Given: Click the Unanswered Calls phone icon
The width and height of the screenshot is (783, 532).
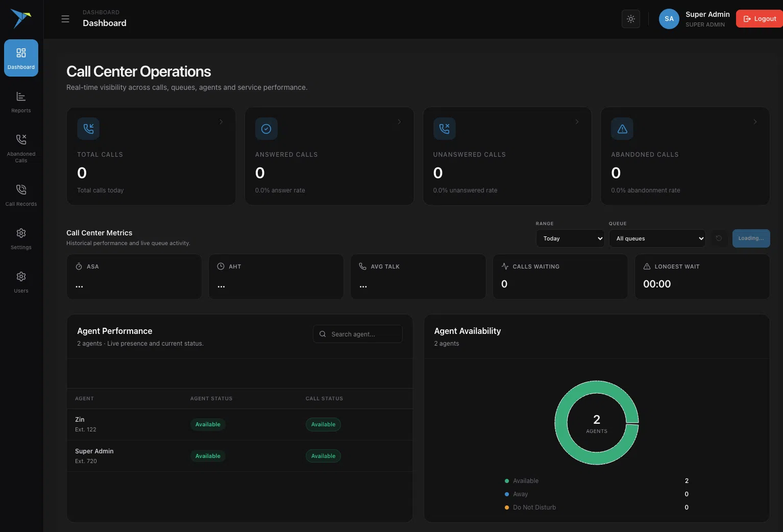Looking at the screenshot, I should click(445, 129).
